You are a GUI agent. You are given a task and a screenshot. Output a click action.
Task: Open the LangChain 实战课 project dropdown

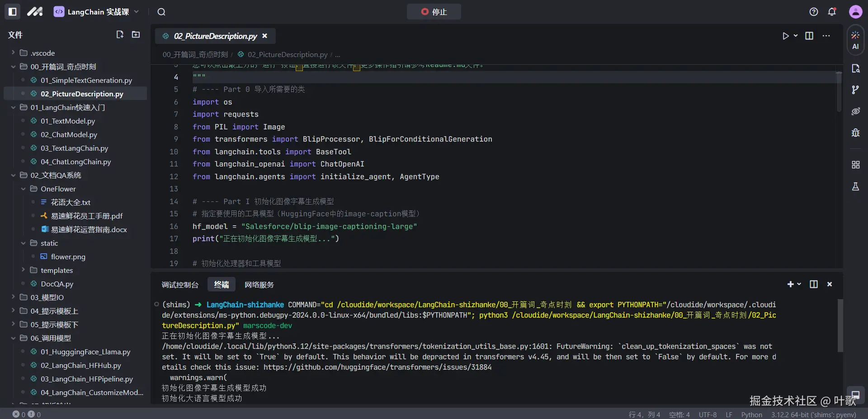click(x=96, y=12)
